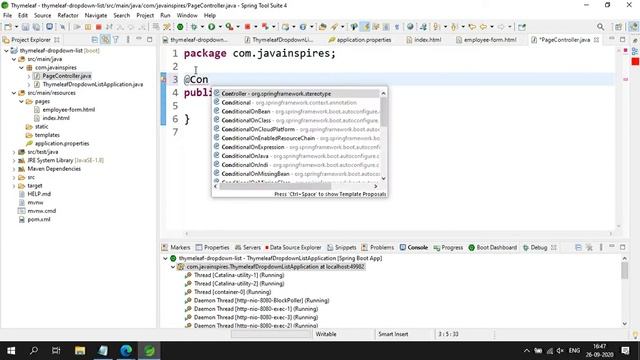This screenshot has width=640, height=360.
Task: Click the New file toolbar icon
Action: (7, 27)
